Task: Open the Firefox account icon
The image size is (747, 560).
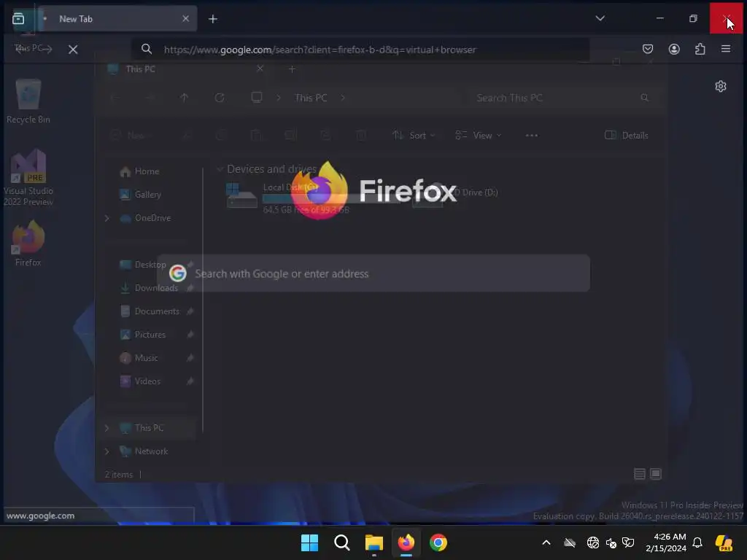Action: pyautogui.click(x=674, y=49)
